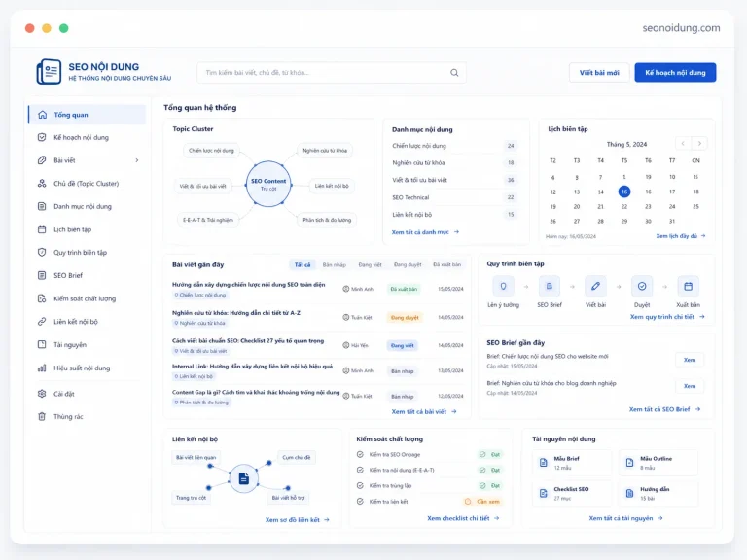Click the document icon in Liên kết nội bộ diagram
747x560 pixels.
coord(244,478)
